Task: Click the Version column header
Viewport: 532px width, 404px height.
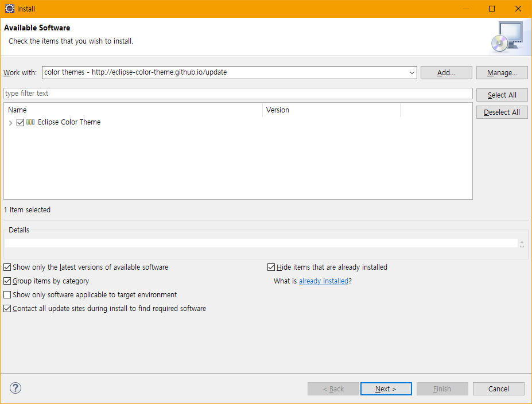Action: coord(332,110)
